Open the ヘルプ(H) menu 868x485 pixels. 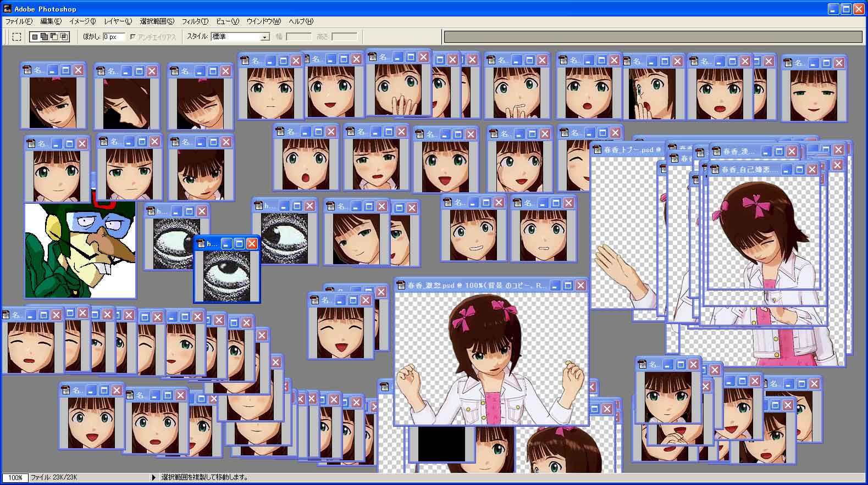pyautogui.click(x=301, y=21)
